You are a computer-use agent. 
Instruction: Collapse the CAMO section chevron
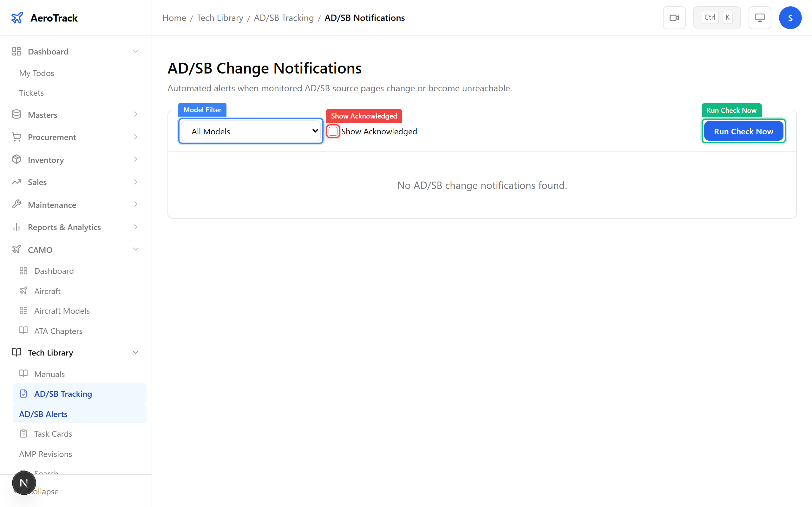click(x=135, y=249)
